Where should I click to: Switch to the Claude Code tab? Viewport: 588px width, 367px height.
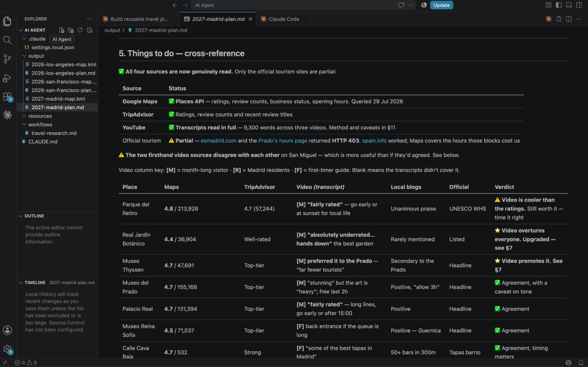pyautogui.click(x=283, y=19)
